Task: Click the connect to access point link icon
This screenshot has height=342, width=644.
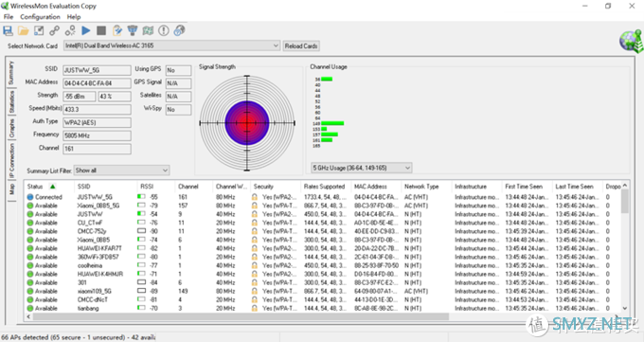Action: (x=55, y=30)
